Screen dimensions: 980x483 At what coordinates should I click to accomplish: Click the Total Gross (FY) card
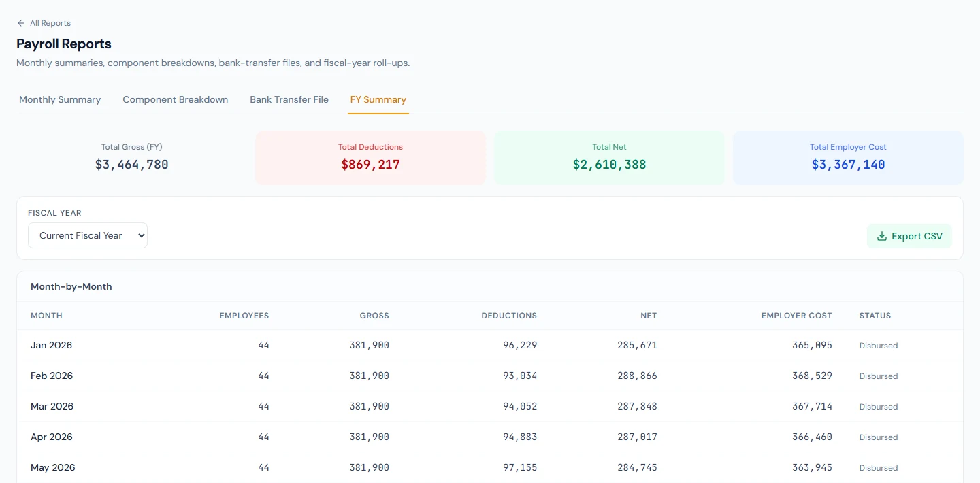click(x=132, y=158)
